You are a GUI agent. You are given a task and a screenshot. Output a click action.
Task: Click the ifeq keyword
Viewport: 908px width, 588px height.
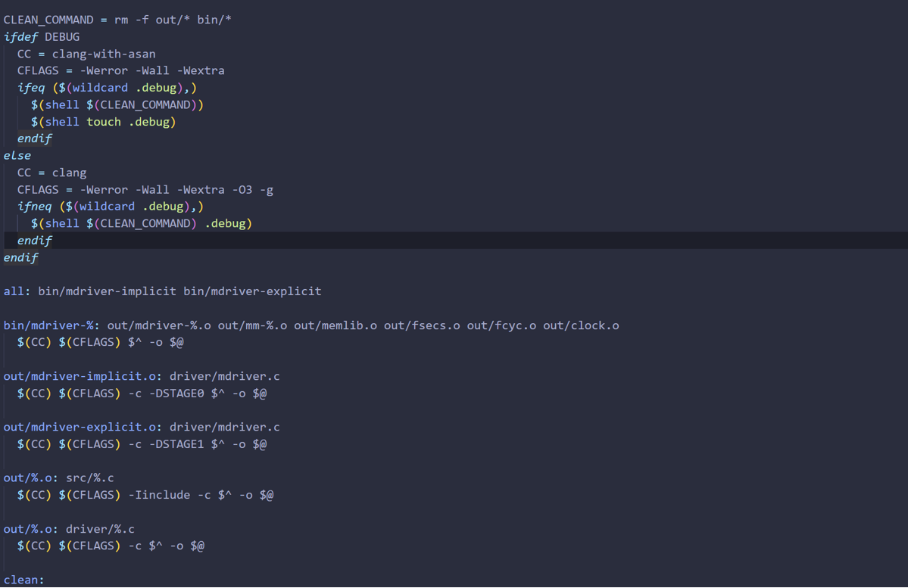(x=31, y=88)
